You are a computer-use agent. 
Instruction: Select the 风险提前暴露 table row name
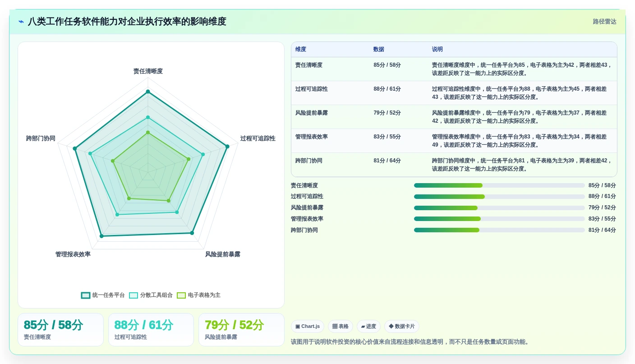[x=312, y=113]
